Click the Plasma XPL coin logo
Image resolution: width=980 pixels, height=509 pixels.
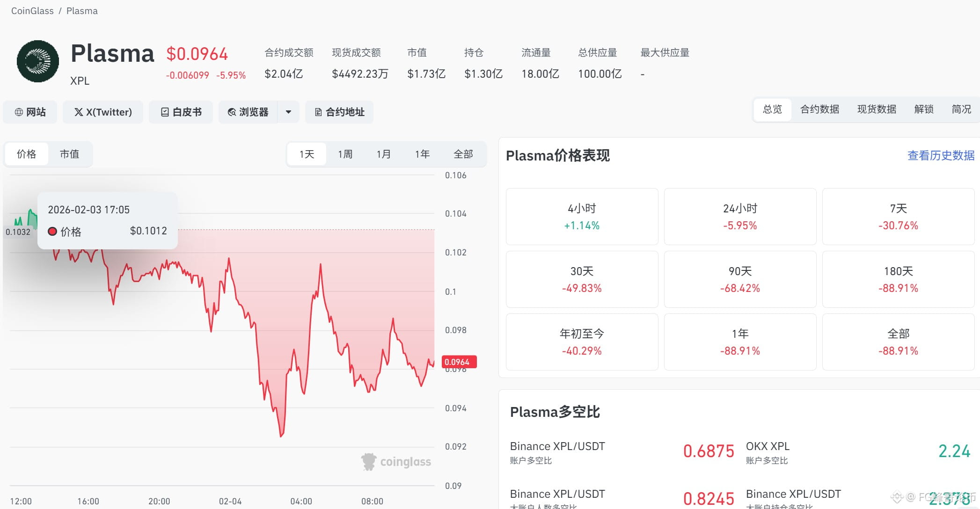click(38, 61)
